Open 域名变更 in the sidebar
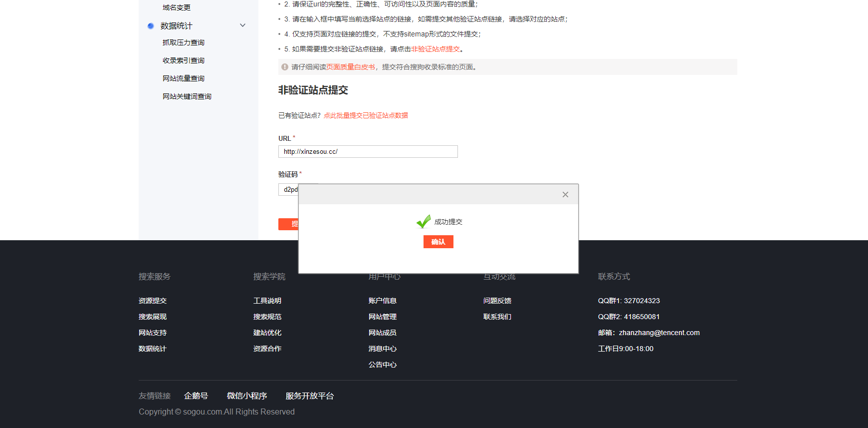 click(x=177, y=7)
